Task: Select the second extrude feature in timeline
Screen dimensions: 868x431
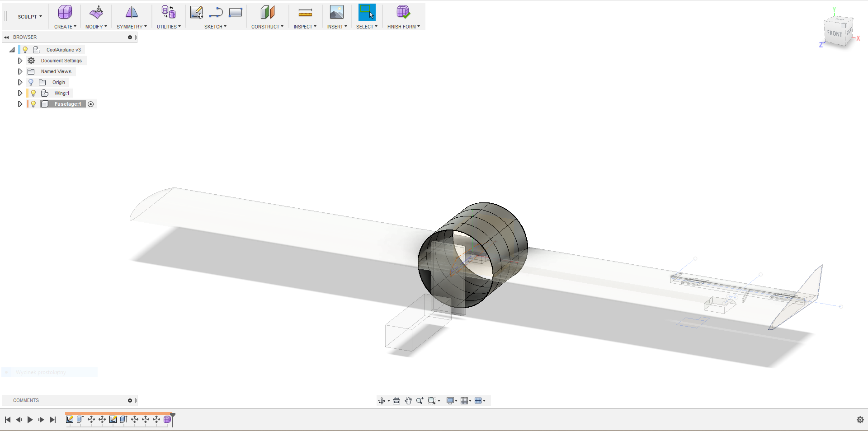Action: (124, 419)
